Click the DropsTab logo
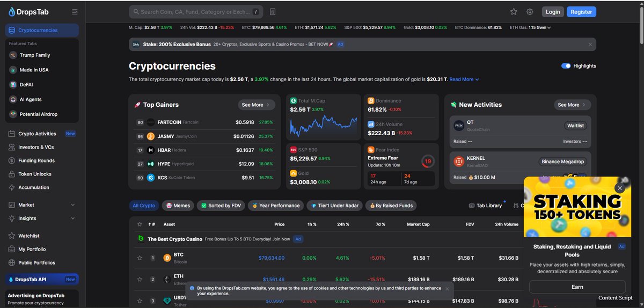This screenshot has height=308, width=644. (28, 11)
